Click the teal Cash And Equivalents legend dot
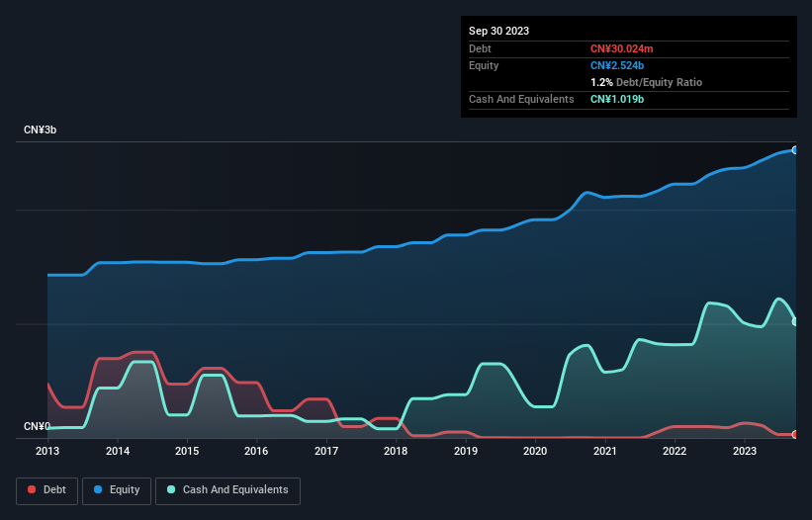Screen dimensions: 812x520 [x=171, y=489]
